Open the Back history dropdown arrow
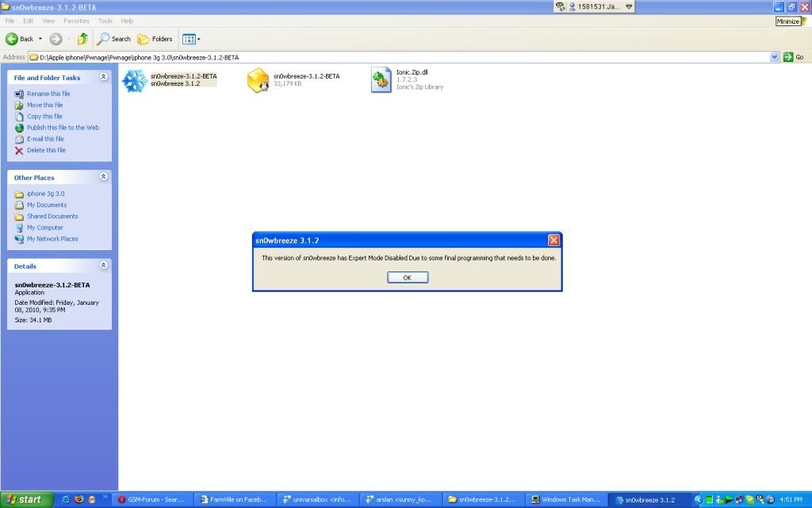This screenshot has width=812, height=508. pyautogui.click(x=40, y=39)
